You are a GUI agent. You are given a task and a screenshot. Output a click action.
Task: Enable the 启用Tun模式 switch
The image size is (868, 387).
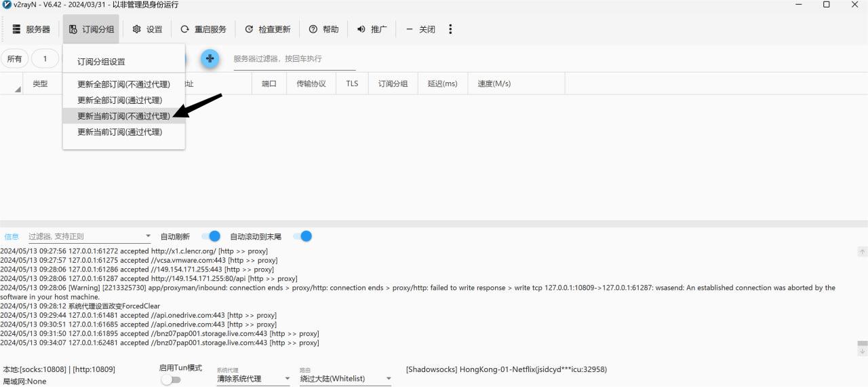(171, 380)
